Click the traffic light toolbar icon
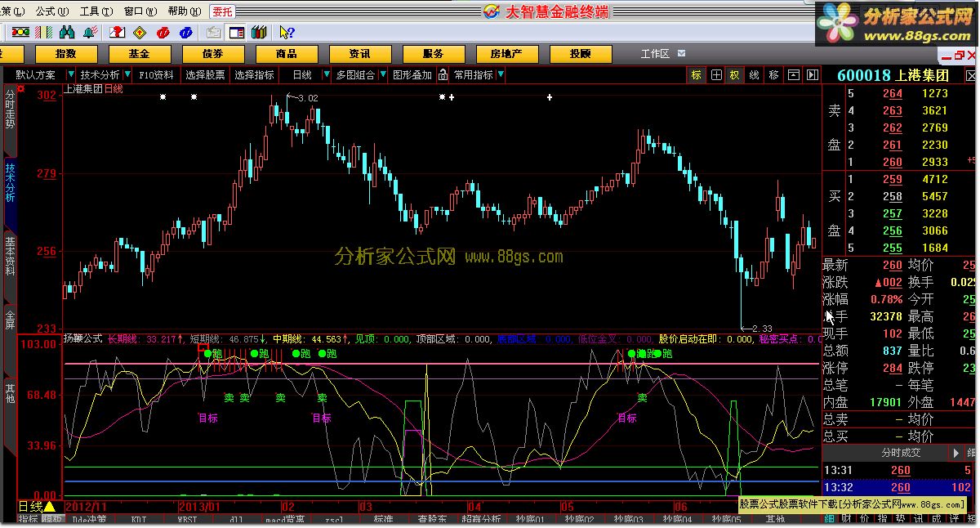Image resolution: width=980 pixels, height=528 pixels. [20, 32]
